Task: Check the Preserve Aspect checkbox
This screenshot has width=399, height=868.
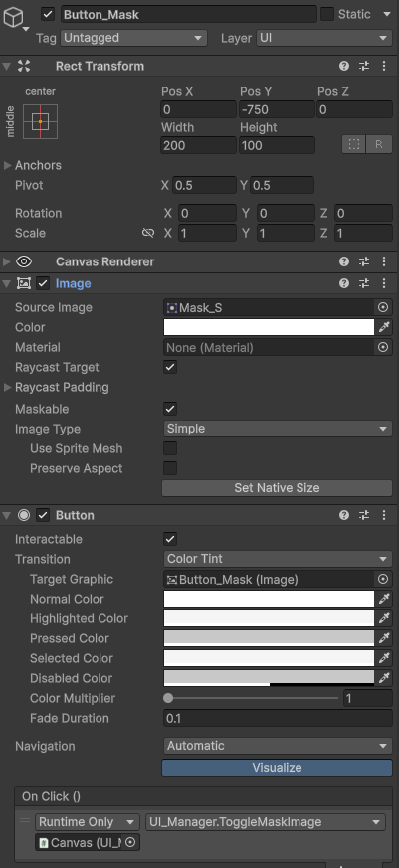Action: [x=170, y=468]
